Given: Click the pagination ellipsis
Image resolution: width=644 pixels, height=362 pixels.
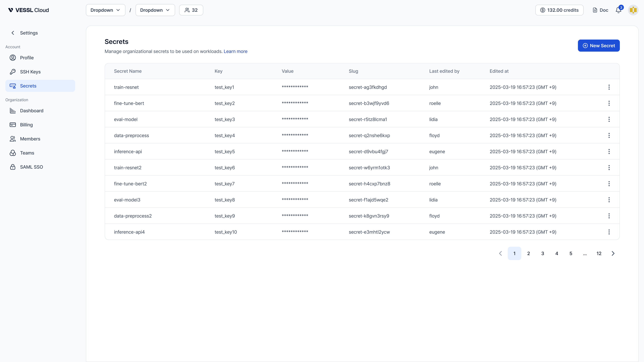Looking at the screenshot, I should coord(585,253).
